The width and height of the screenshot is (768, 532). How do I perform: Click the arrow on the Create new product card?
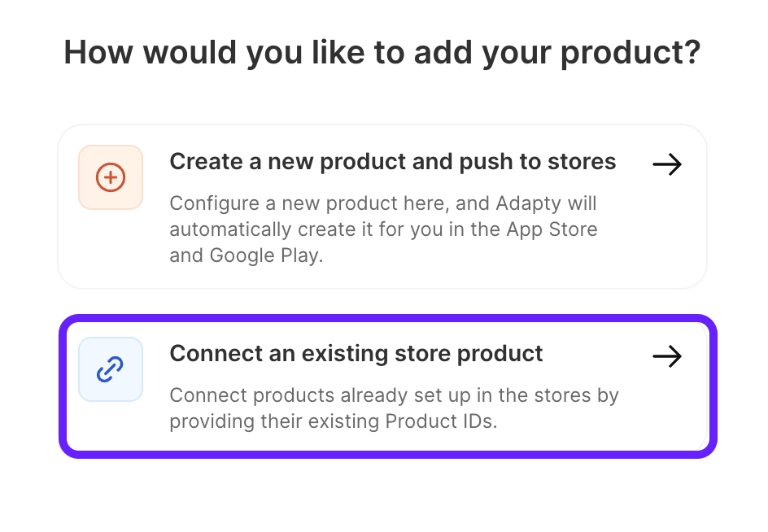pos(667,165)
